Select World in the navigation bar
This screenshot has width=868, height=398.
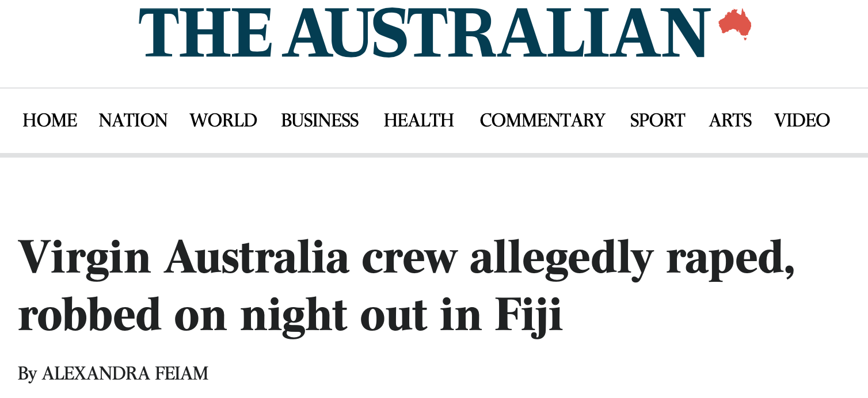pos(223,120)
